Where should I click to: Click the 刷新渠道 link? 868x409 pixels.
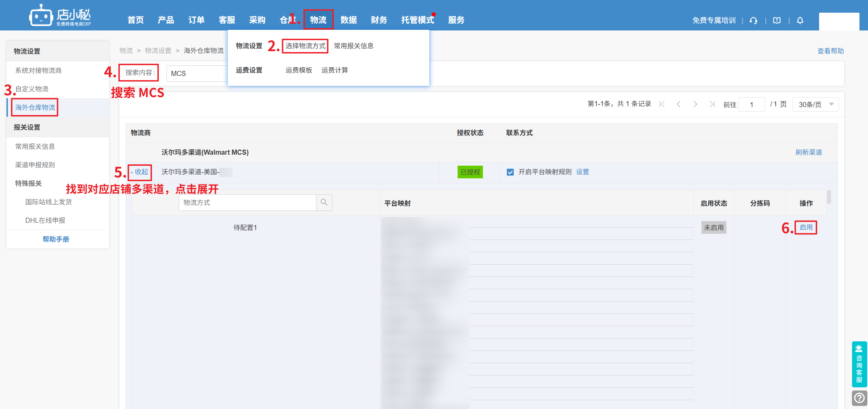[x=808, y=152]
